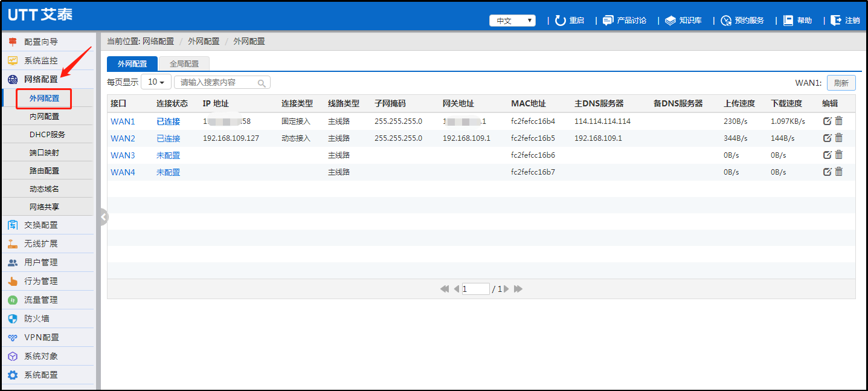The height and width of the screenshot is (391, 868).
Task: Go to the previous page arrow
Action: [457, 289]
